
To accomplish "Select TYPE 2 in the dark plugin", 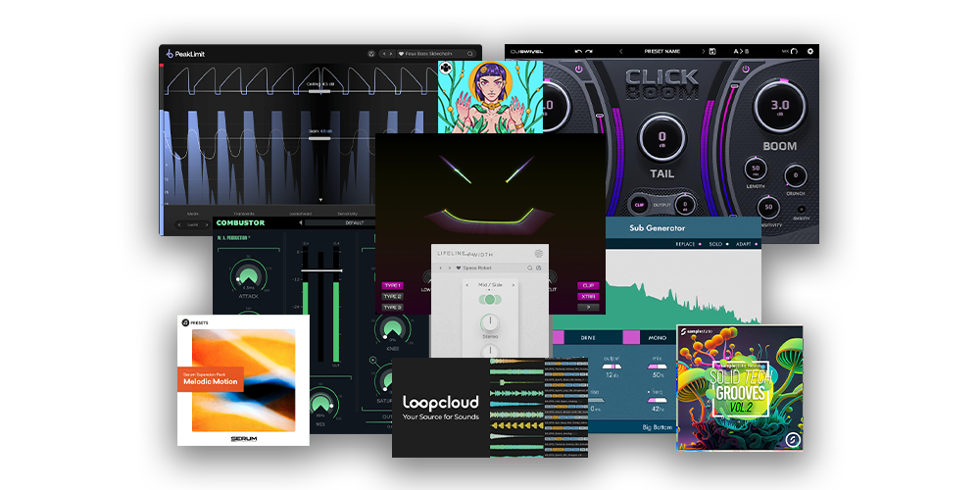I will point(392,296).
